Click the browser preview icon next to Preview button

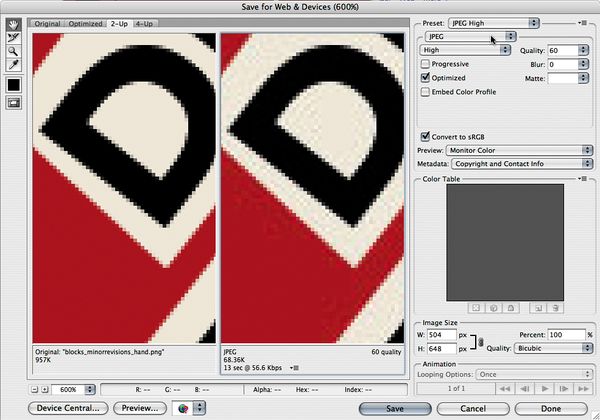click(185, 408)
